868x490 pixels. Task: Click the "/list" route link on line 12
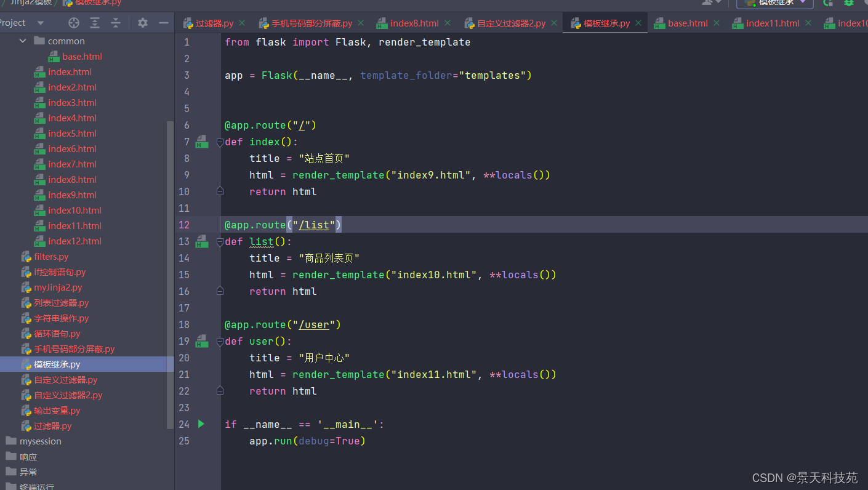[314, 225]
